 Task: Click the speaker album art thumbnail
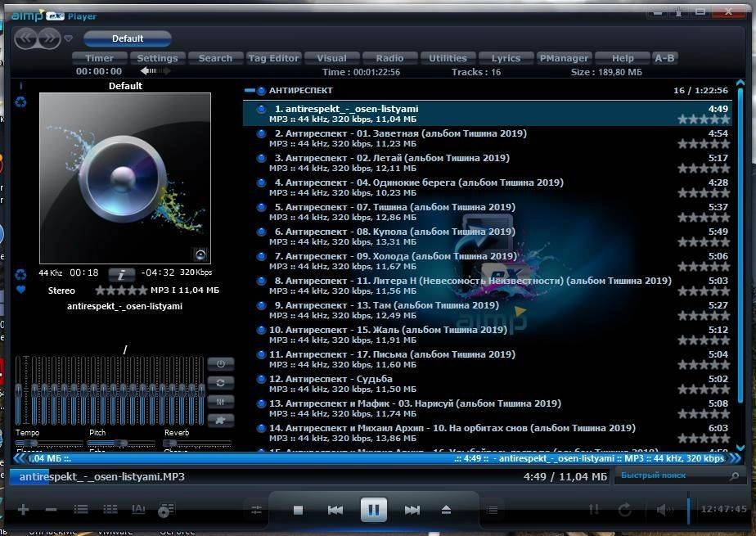[x=125, y=178]
